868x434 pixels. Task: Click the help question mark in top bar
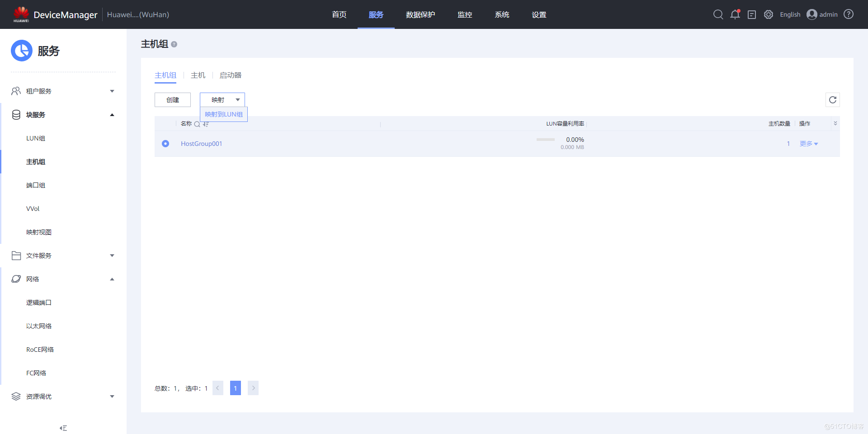coord(849,14)
